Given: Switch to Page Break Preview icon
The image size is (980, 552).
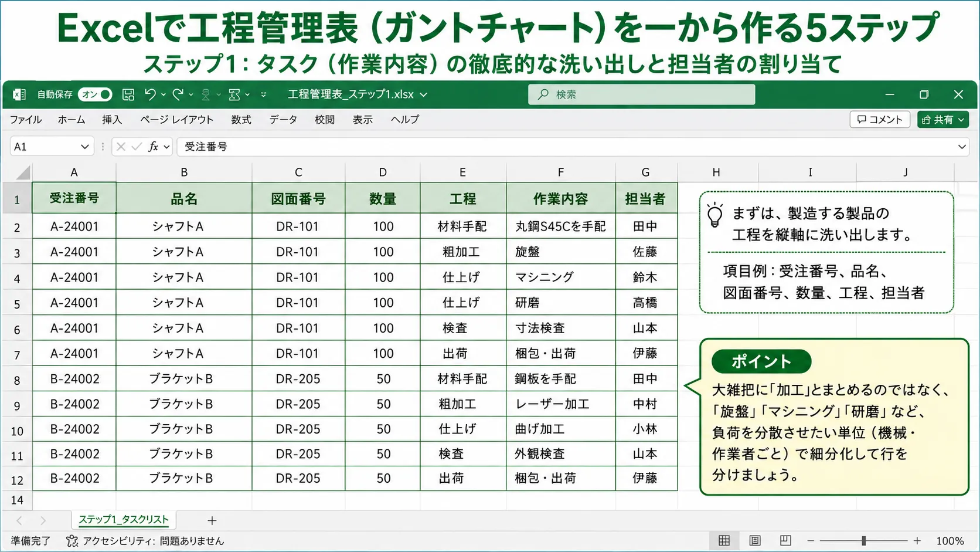Looking at the screenshot, I should point(785,540).
